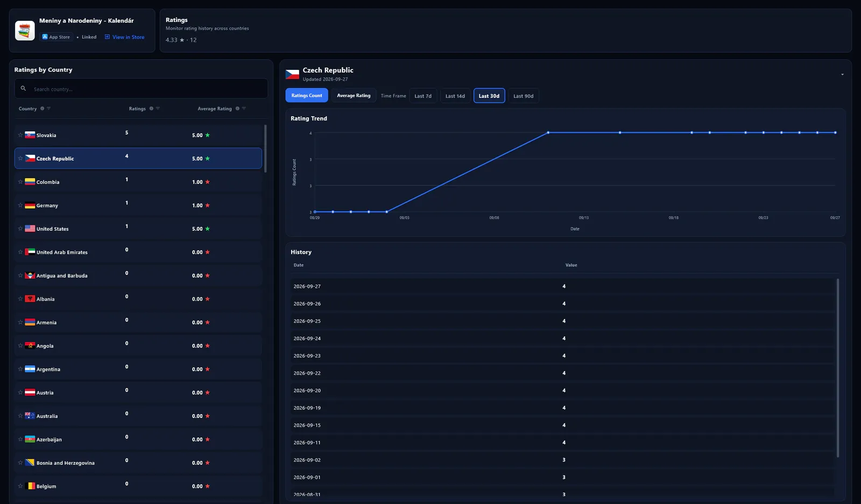Image resolution: width=861 pixels, height=504 pixels.
Task: Click the info icon next to Country header
Action: [x=42, y=109]
